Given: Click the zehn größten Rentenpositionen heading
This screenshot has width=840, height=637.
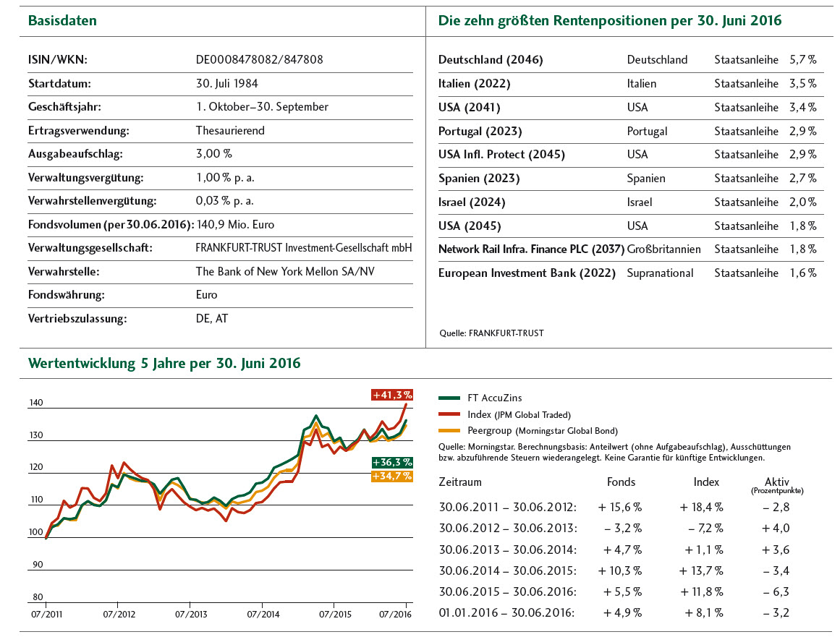Looking at the screenshot, I should [x=610, y=21].
